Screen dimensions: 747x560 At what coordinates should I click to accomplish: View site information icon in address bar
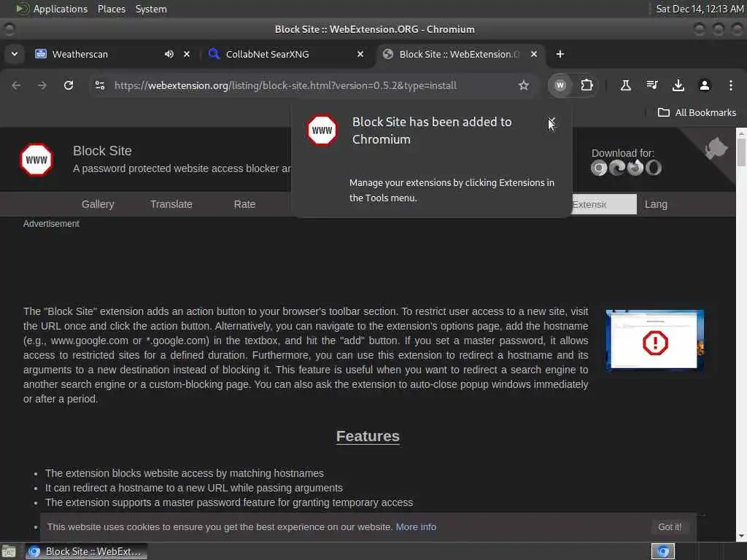pos(100,85)
